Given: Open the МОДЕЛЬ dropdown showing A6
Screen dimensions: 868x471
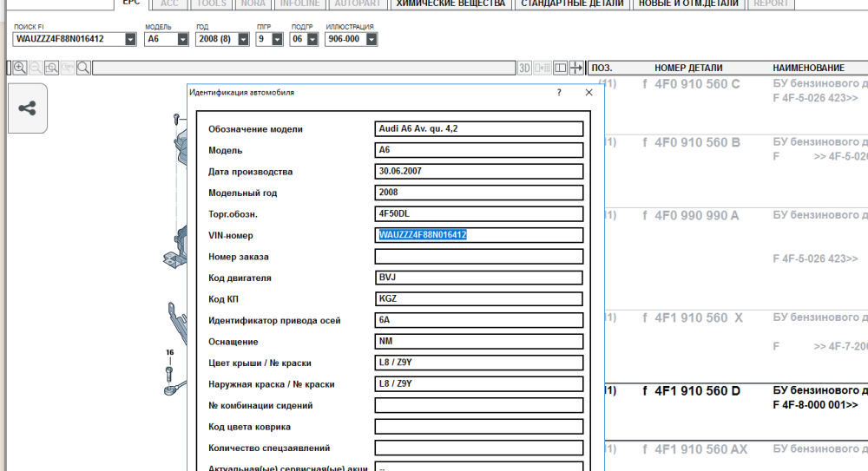Looking at the screenshot, I should click(x=182, y=39).
